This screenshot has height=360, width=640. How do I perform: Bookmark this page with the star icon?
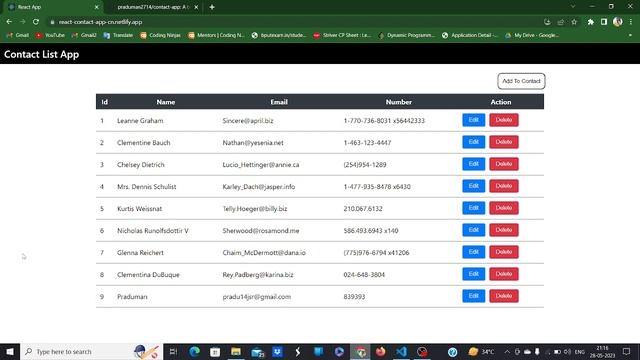tap(574, 22)
